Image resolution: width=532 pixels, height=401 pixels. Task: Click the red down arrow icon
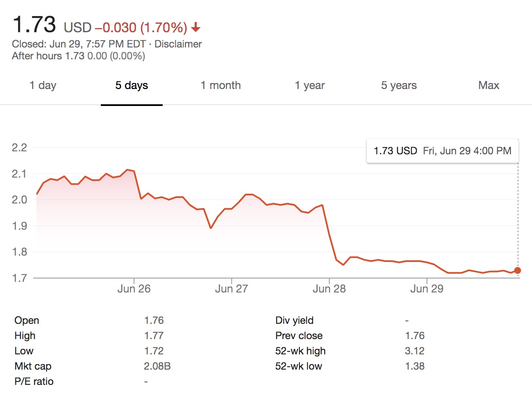coord(195,28)
